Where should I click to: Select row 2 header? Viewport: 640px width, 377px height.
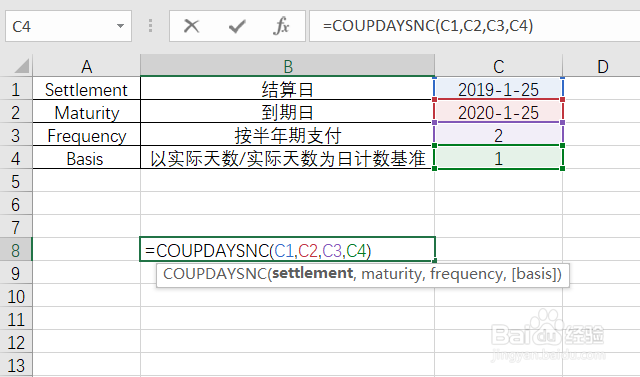[16, 112]
